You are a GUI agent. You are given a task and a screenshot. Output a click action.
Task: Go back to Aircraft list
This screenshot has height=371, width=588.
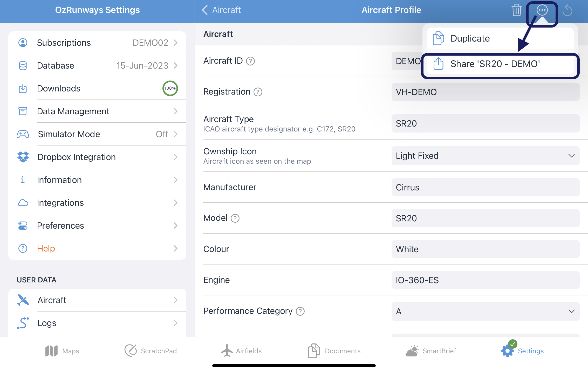pyautogui.click(x=221, y=10)
